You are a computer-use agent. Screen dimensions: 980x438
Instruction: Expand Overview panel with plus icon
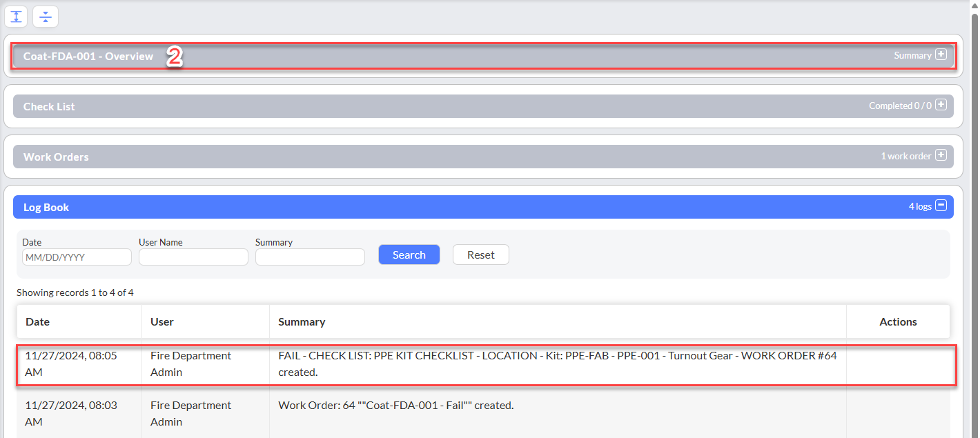click(941, 55)
